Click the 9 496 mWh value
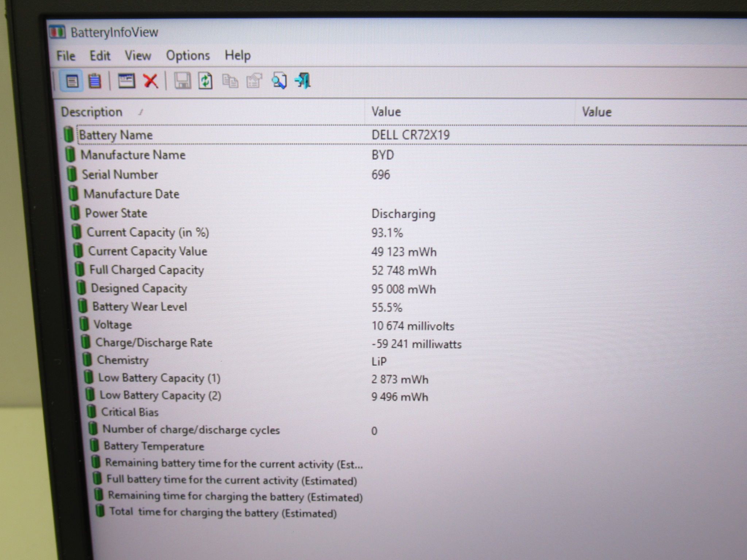The height and width of the screenshot is (560, 747). 400,397
